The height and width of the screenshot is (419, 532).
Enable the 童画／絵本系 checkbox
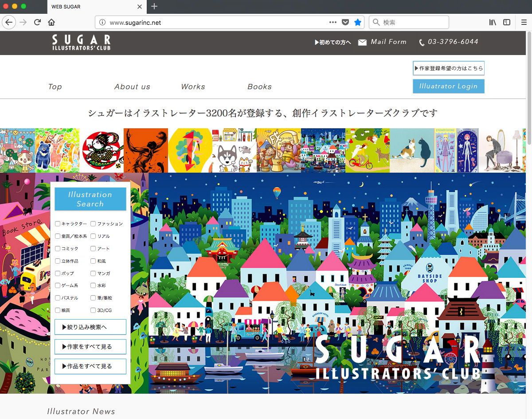(58, 236)
